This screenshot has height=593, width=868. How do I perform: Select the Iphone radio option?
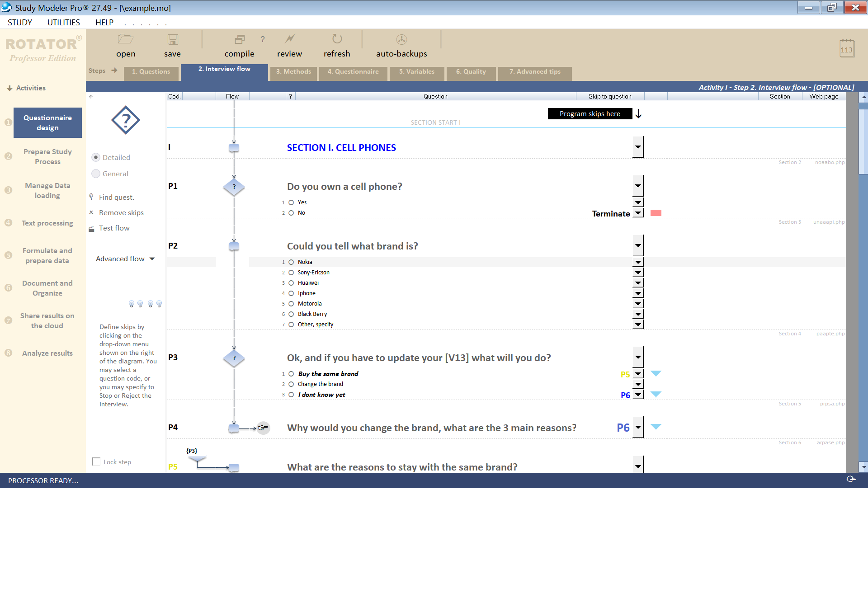coord(291,293)
